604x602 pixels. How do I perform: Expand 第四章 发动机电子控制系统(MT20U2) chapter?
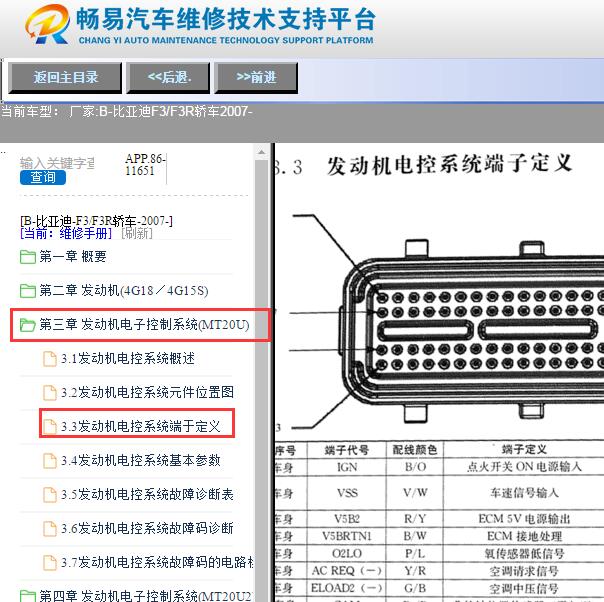click(146, 595)
